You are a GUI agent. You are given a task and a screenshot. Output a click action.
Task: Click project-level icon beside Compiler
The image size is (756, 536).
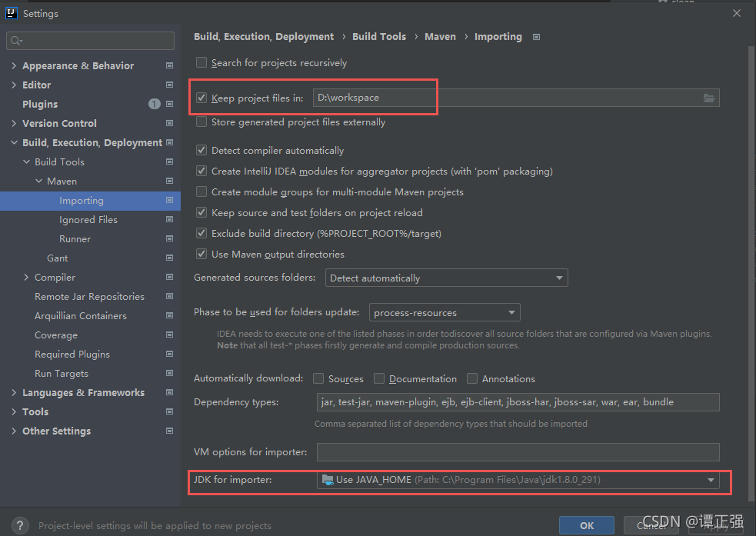(x=170, y=278)
